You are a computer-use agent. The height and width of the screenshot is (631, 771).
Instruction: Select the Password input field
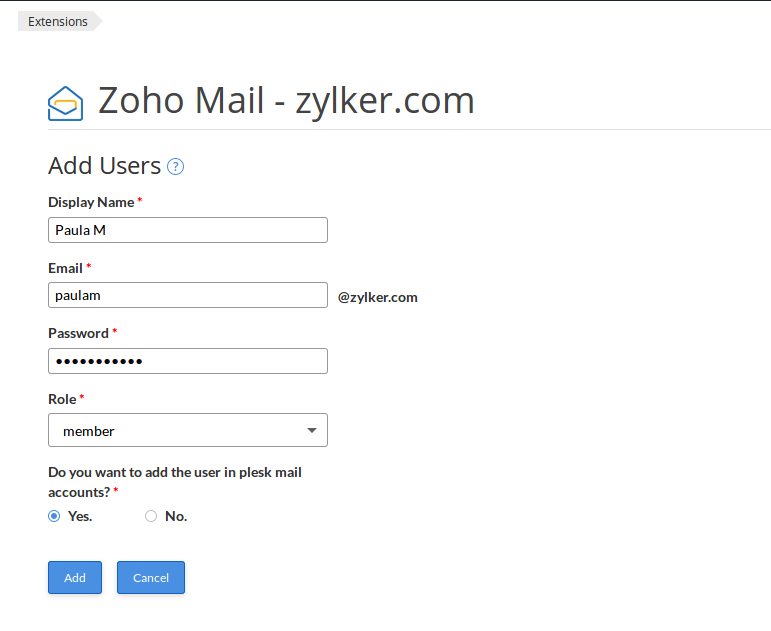coord(188,361)
